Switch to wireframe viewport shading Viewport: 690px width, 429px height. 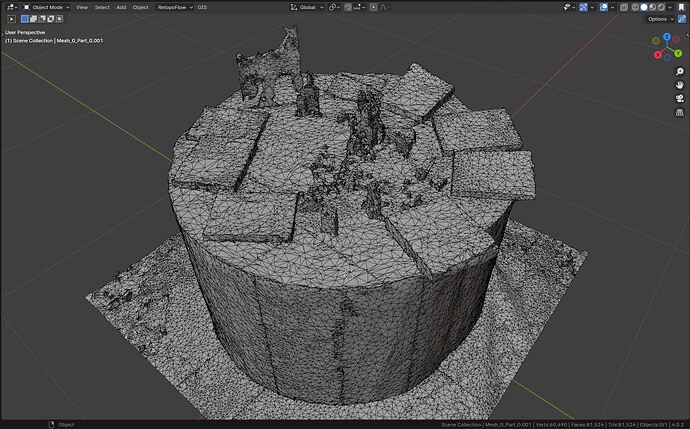pos(635,7)
